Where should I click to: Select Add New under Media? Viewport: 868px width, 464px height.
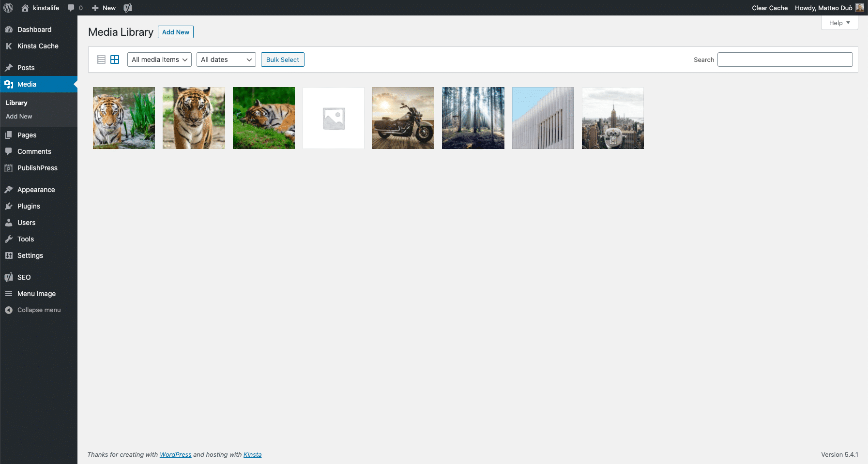[19, 116]
